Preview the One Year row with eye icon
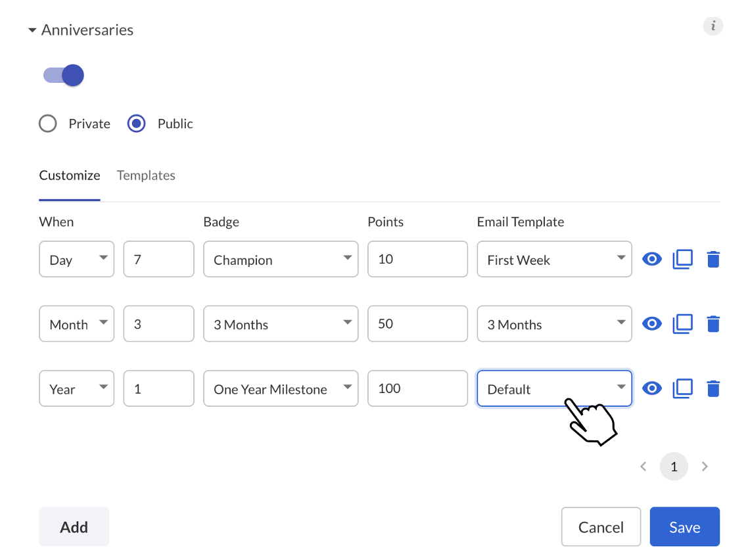The height and width of the screenshot is (560, 748). (652, 388)
